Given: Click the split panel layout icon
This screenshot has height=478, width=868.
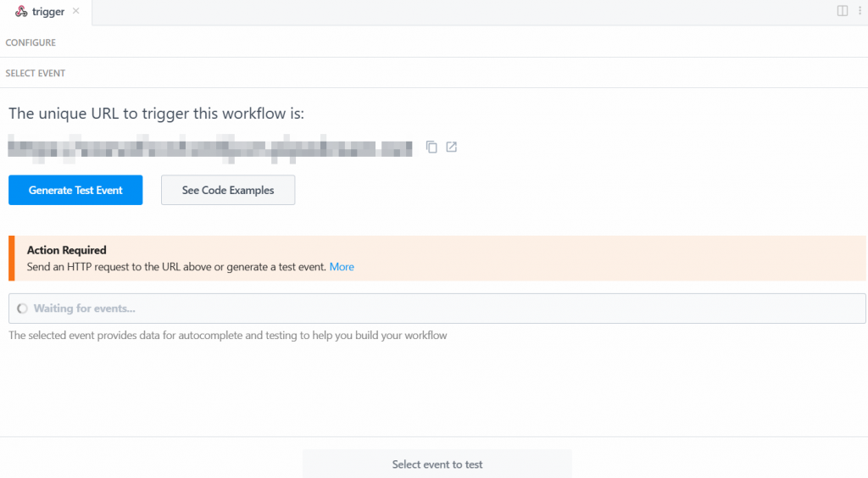Looking at the screenshot, I should 843,11.
